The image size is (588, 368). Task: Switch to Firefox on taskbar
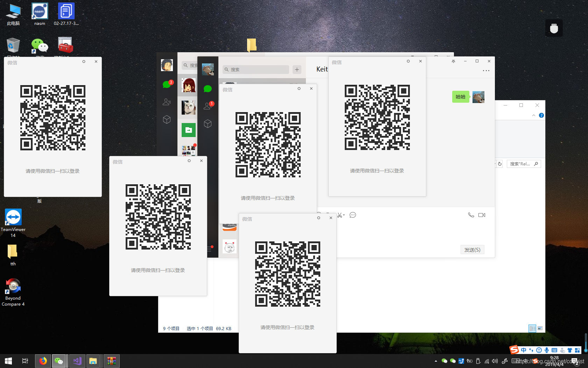tap(43, 361)
